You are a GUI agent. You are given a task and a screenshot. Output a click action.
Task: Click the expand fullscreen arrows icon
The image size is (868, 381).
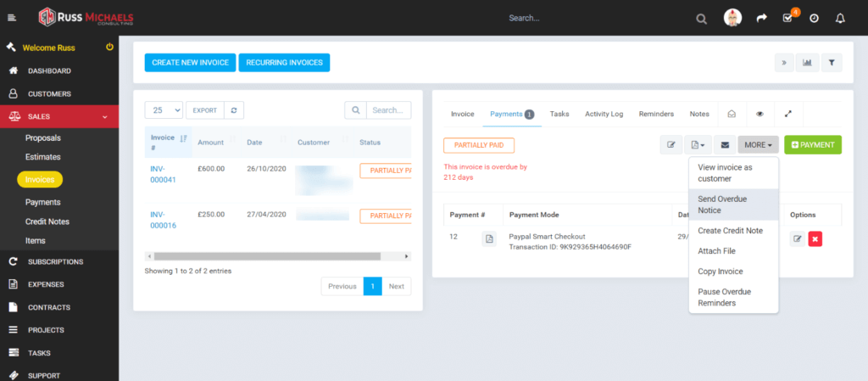(788, 114)
